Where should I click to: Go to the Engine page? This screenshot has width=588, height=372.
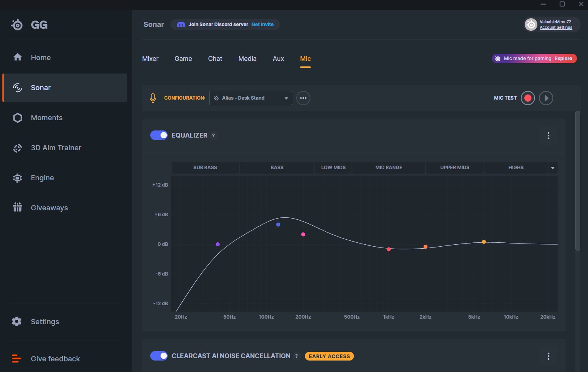pyautogui.click(x=42, y=178)
